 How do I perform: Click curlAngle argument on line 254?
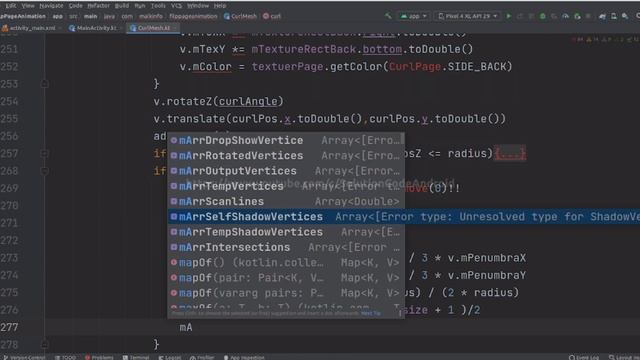tap(248, 101)
